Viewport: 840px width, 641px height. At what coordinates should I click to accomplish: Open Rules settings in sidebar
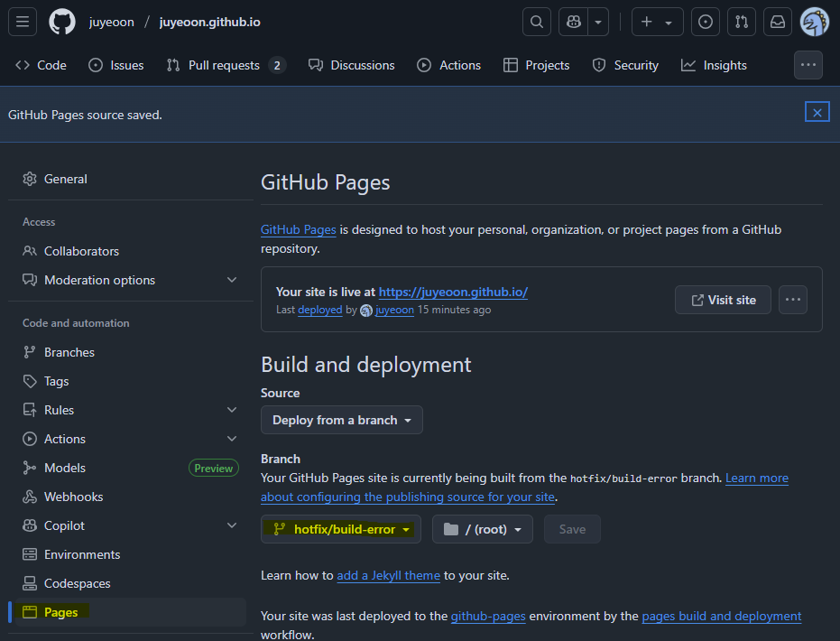click(x=131, y=410)
